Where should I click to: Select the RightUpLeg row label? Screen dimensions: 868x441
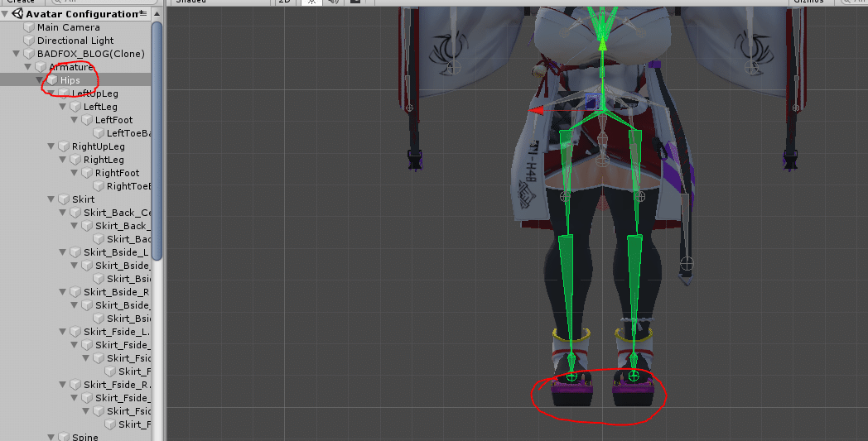(x=98, y=146)
